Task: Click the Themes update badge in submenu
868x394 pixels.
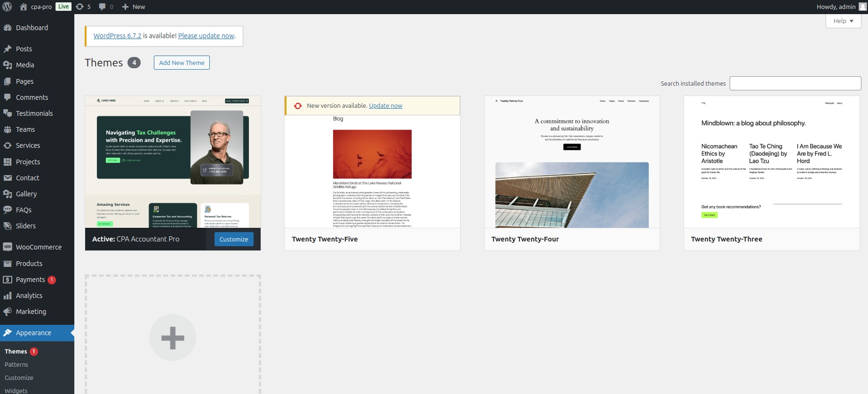Action: point(34,352)
